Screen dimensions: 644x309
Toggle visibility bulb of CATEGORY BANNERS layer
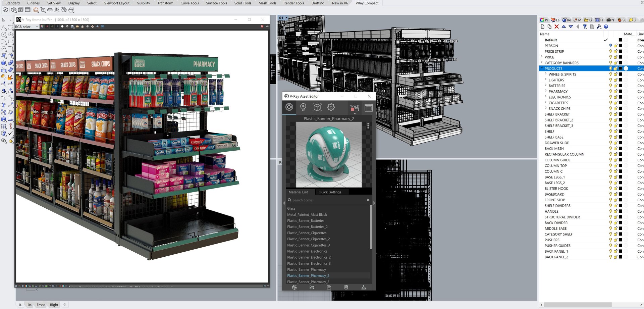[x=610, y=63]
